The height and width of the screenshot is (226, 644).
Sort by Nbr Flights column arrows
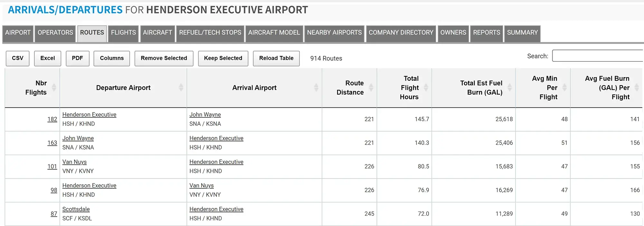pos(54,87)
